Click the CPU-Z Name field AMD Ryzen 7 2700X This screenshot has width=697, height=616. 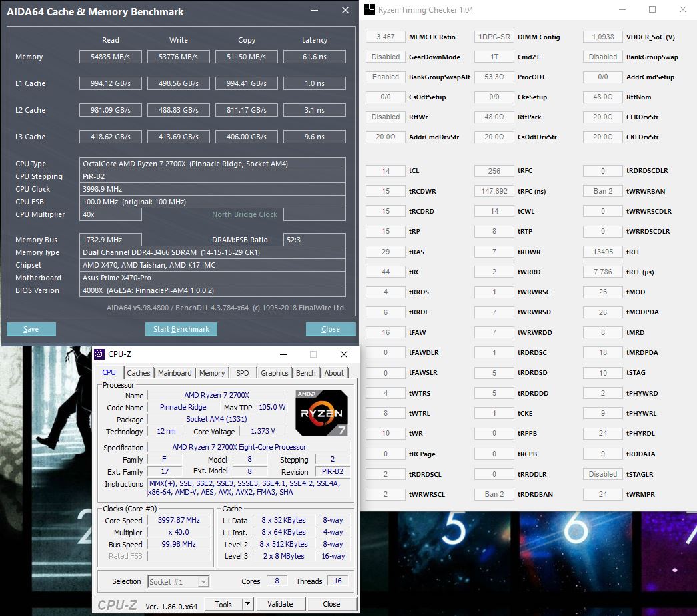pyautogui.click(x=217, y=395)
